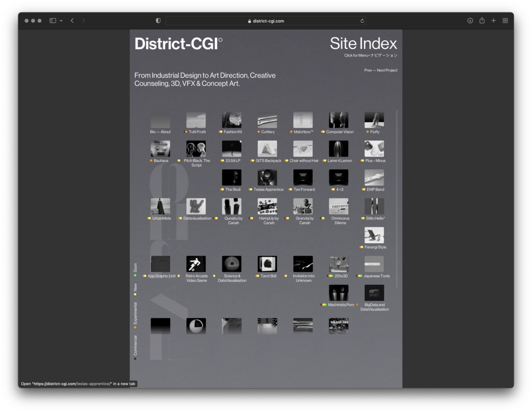Viewport: 532px width, 412px height.
Task: Open the Bauhaus project thumbnail
Action: tap(160, 149)
